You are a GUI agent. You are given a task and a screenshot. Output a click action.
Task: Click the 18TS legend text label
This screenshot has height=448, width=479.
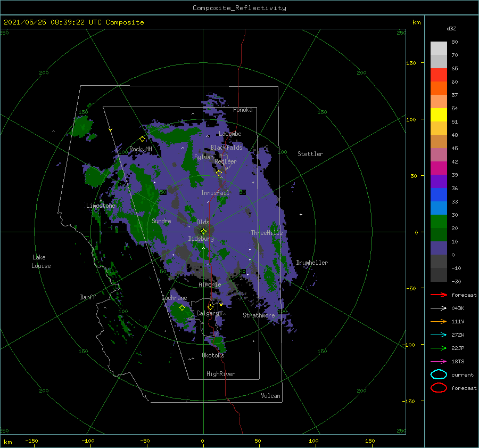tap(458, 362)
